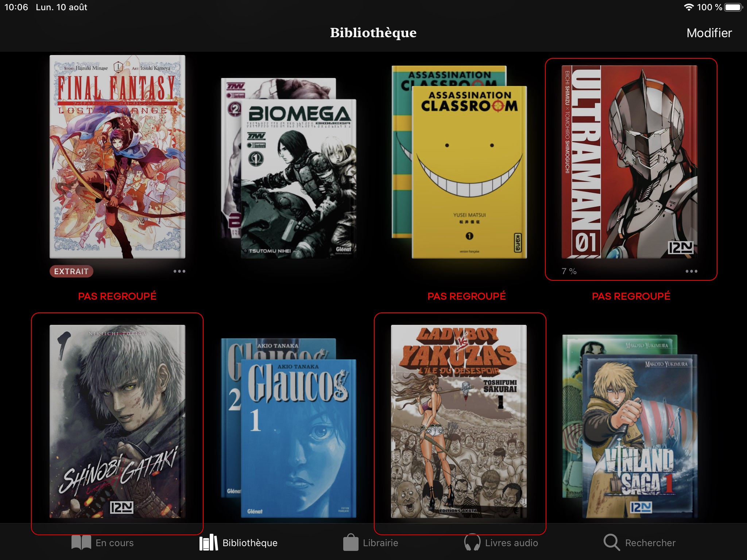Tap the Wi-Fi status icon
The height and width of the screenshot is (560, 747).
coord(688,7)
